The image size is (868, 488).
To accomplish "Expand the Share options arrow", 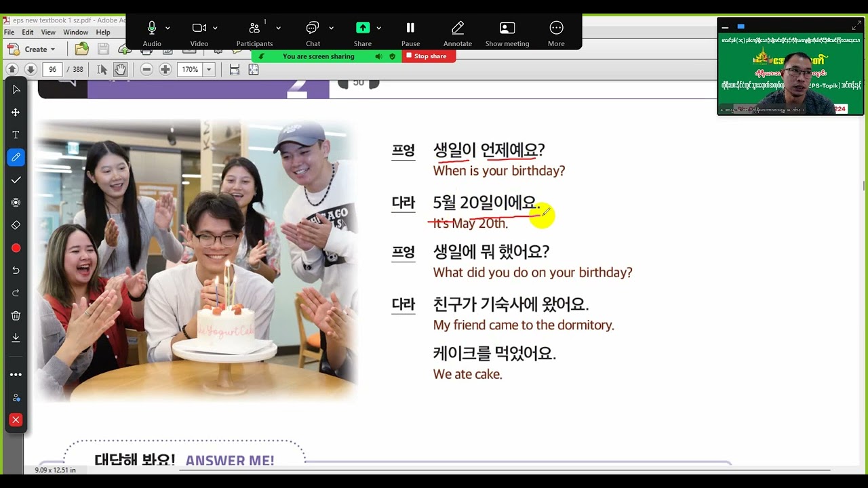I will click(x=378, y=28).
